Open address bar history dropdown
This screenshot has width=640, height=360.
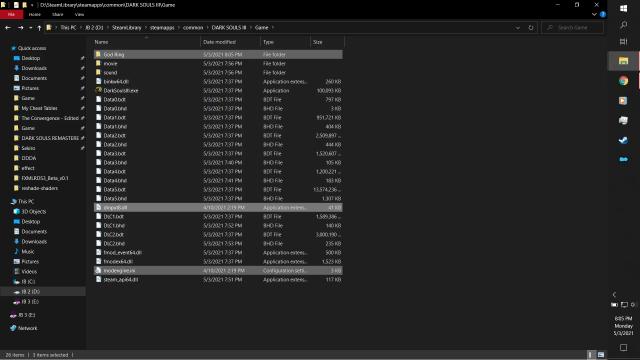pos(518,28)
